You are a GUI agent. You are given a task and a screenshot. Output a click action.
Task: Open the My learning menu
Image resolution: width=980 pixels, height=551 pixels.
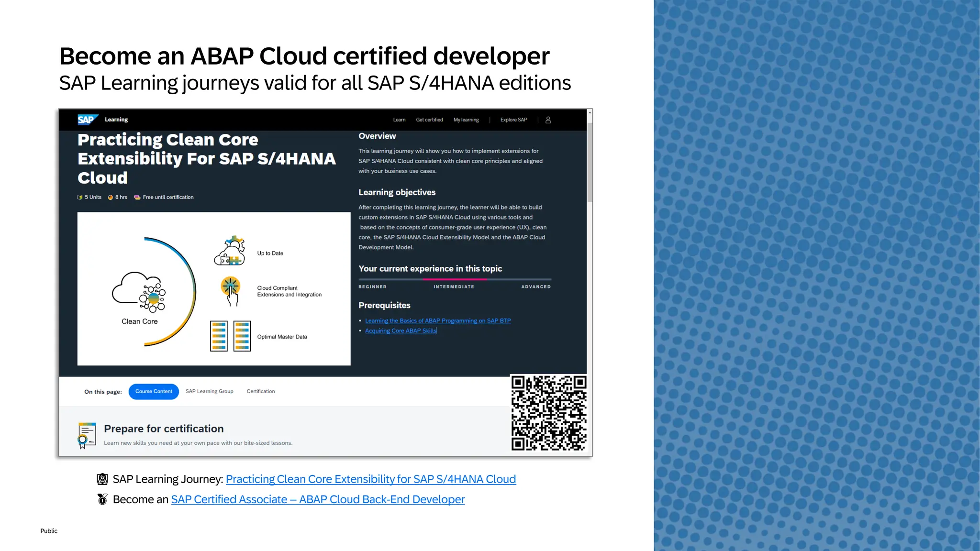click(466, 120)
